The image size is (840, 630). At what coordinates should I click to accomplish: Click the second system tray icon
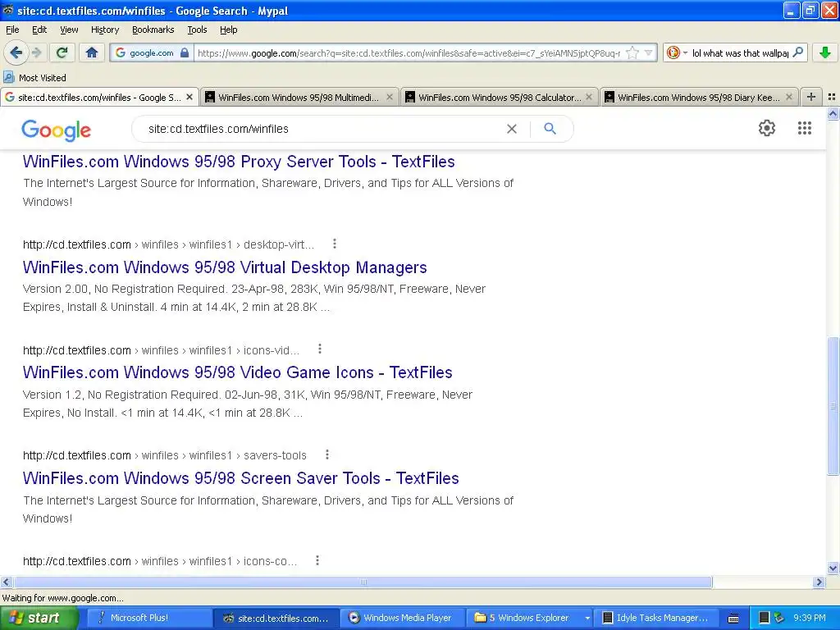[779, 618]
